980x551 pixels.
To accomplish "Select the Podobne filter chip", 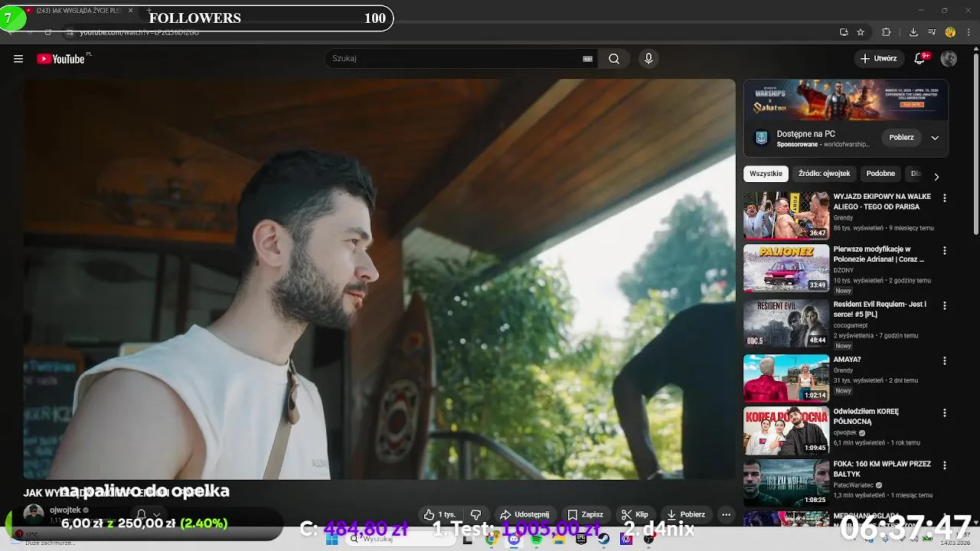I will (x=880, y=174).
